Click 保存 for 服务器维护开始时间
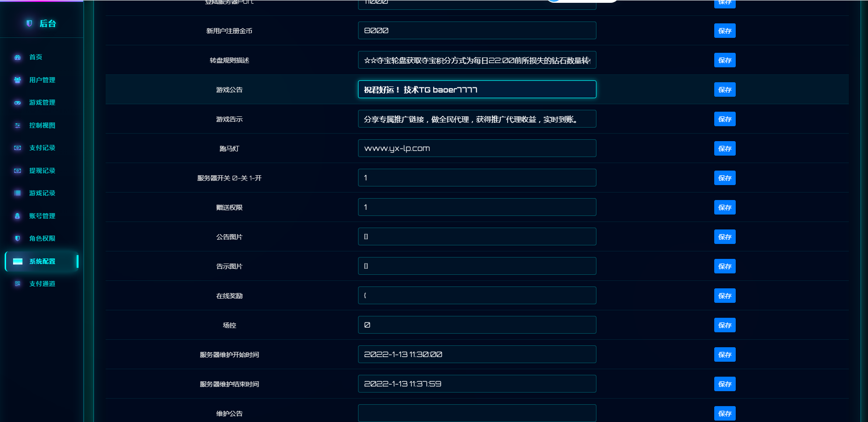This screenshot has height=422, width=868. pyautogui.click(x=725, y=355)
